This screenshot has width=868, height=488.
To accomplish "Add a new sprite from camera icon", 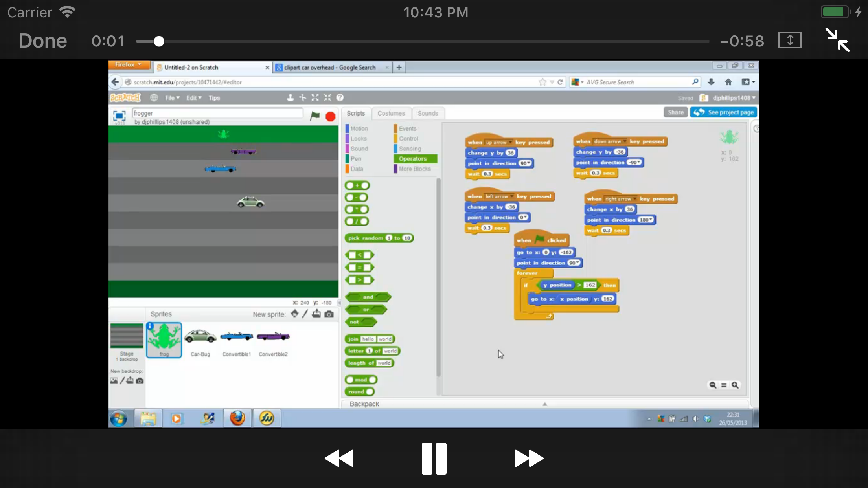I will 329,314.
